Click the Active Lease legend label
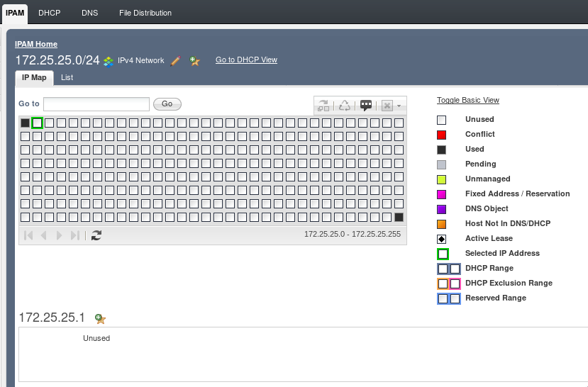This screenshot has height=387, width=588. (489, 238)
